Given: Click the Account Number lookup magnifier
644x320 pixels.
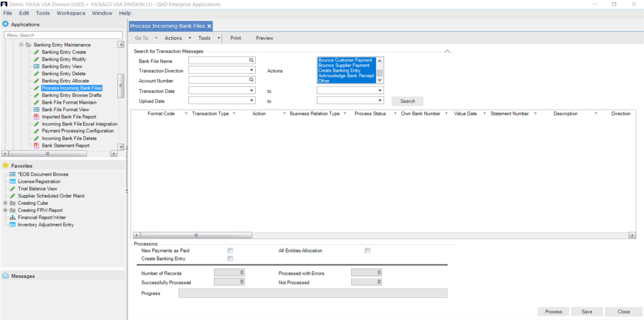Looking at the screenshot, I should click(x=251, y=80).
